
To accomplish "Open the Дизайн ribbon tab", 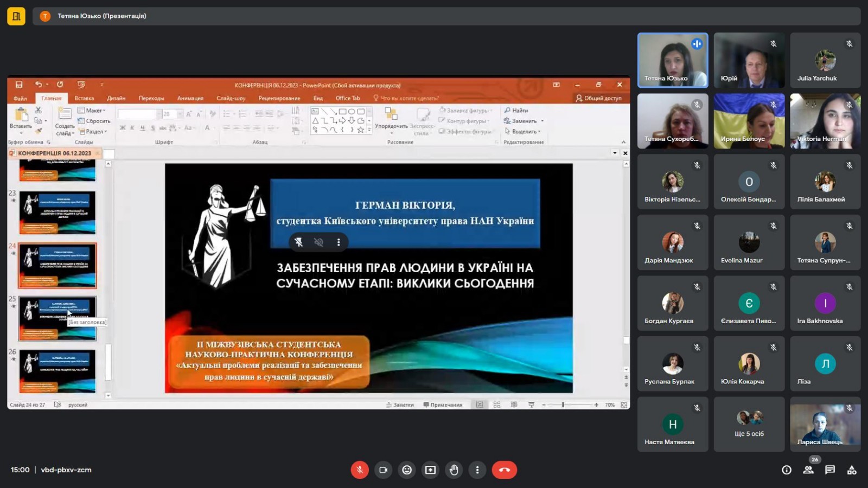I will 116,98.
